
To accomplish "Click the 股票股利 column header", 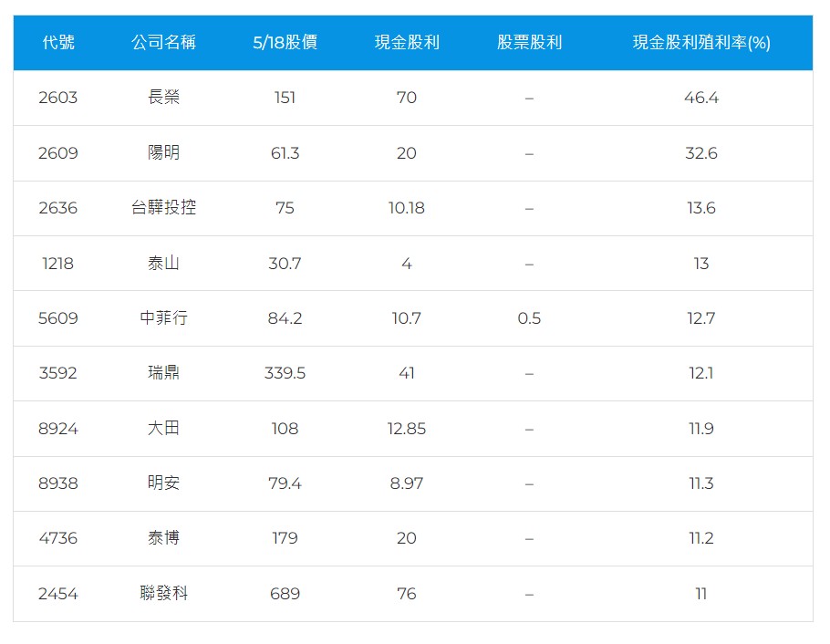I will point(529,42).
